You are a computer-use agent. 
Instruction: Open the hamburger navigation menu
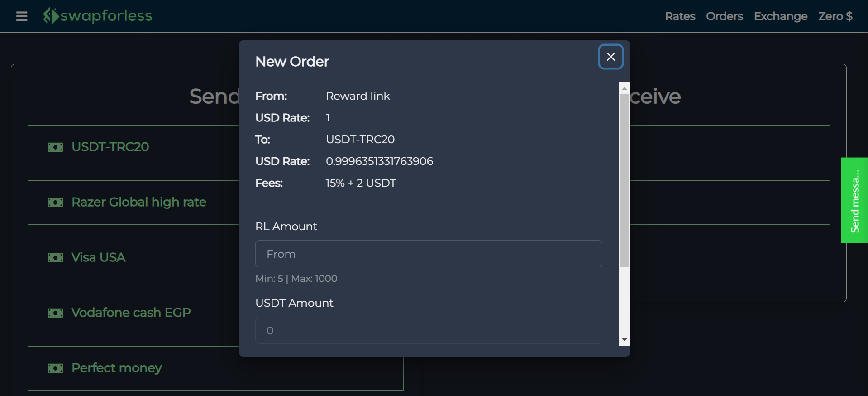pyautogui.click(x=21, y=16)
